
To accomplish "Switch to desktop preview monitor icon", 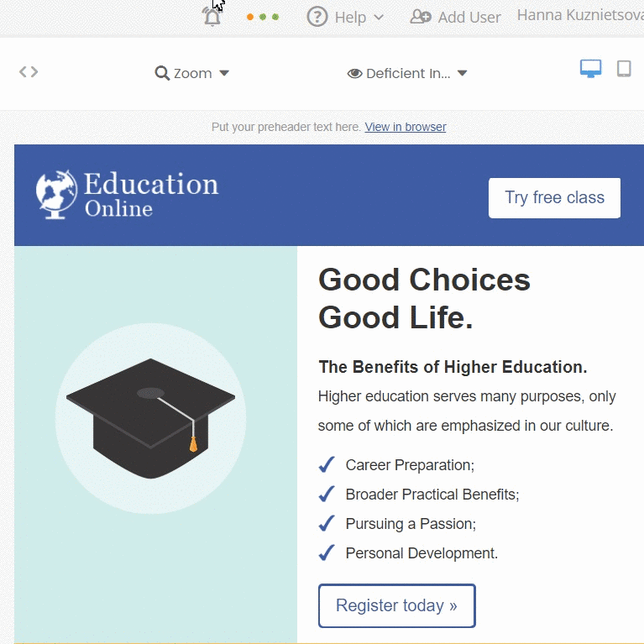I will (590, 69).
